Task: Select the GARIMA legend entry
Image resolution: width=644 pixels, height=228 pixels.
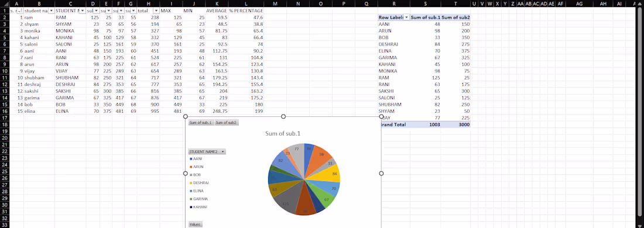Action: point(199,199)
